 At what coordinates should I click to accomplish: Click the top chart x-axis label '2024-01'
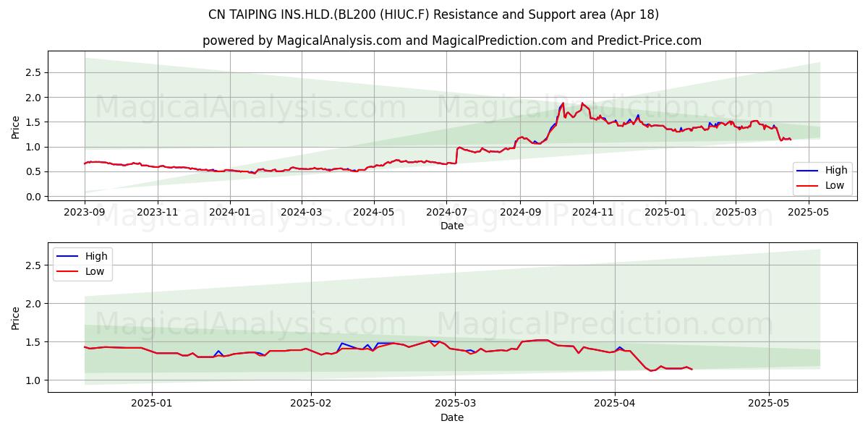(x=230, y=213)
